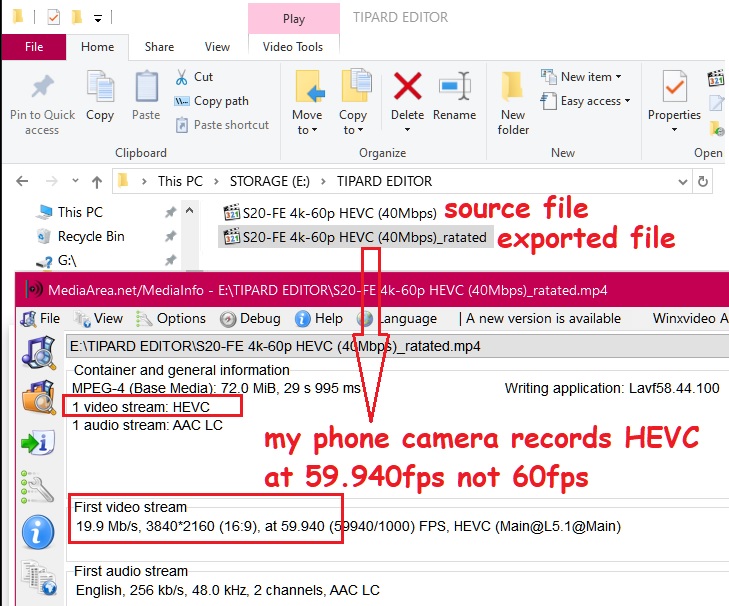This screenshot has height=606, width=729.
Task: Click the Copy path icon
Action: (x=181, y=101)
